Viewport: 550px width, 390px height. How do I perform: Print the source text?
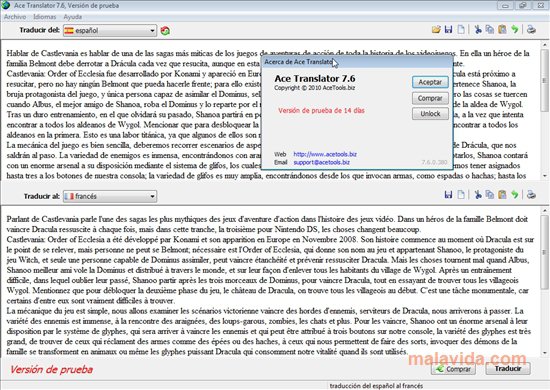coord(531,30)
